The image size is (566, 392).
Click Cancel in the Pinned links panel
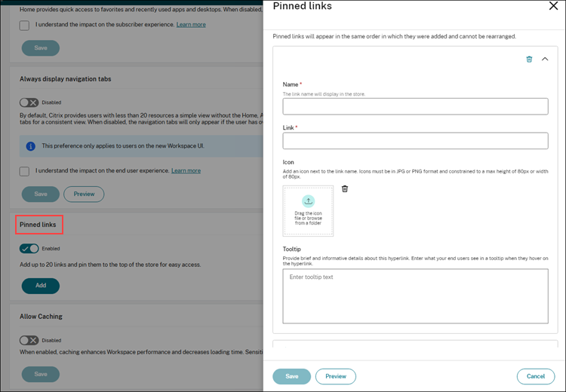(536, 376)
